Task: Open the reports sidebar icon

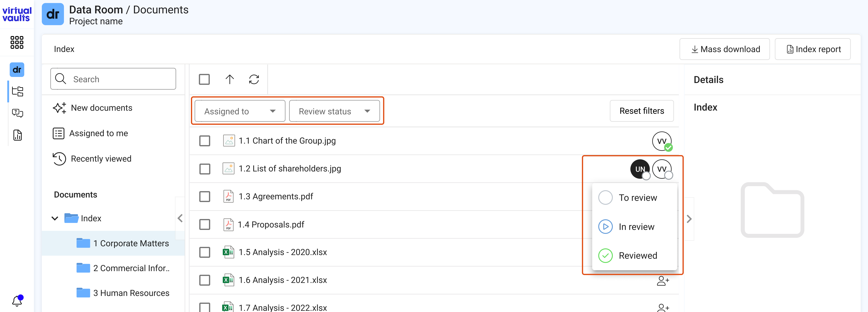Action: (x=18, y=135)
